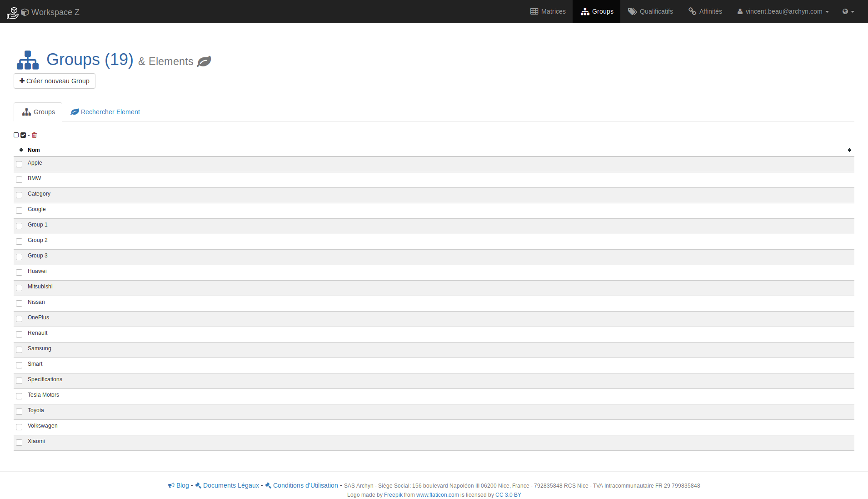Click the Créer nouveau Group button
The image size is (868, 499).
click(55, 81)
